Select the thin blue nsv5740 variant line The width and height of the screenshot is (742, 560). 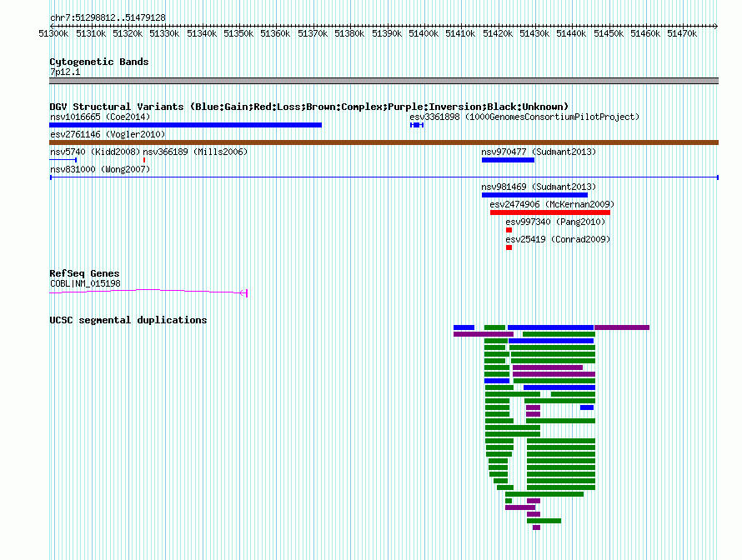coord(63,160)
